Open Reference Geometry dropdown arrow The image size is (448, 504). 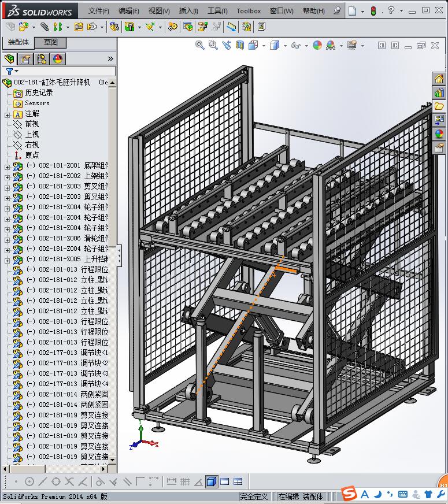pos(160,27)
